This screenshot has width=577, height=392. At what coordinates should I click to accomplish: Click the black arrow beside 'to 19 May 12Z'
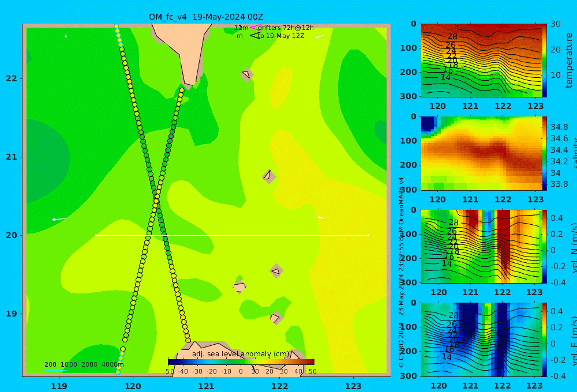[x=254, y=36]
